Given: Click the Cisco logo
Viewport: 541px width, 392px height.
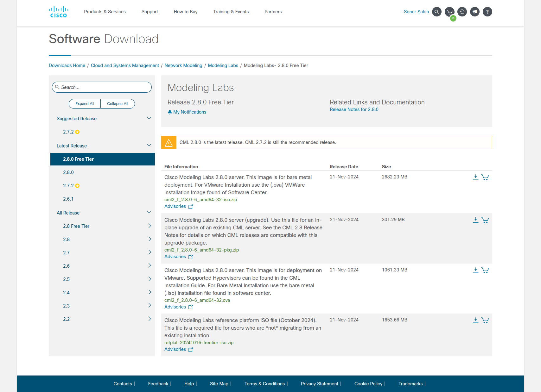Looking at the screenshot, I should click(59, 12).
